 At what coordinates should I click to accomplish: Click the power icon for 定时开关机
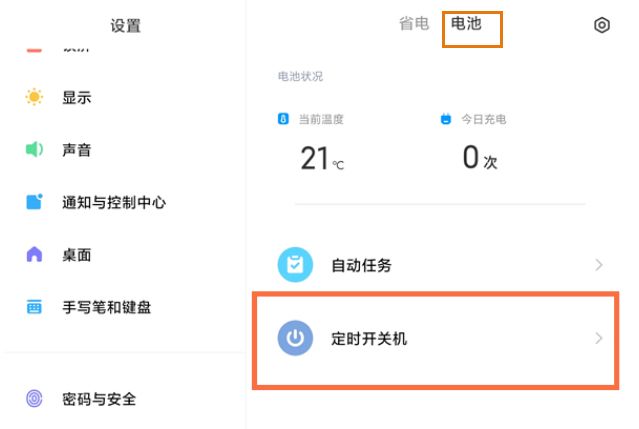point(295,339)
